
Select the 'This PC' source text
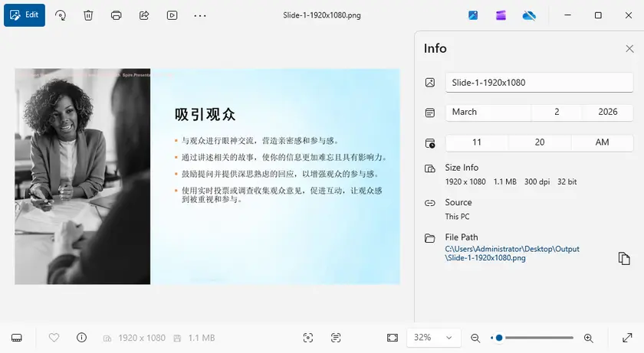(x=457, y=217)
